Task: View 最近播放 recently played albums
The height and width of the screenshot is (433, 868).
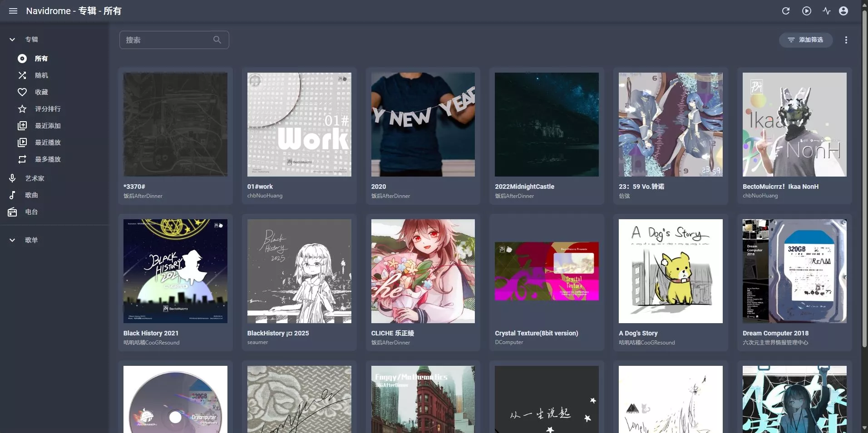Action: click(48, 143)
